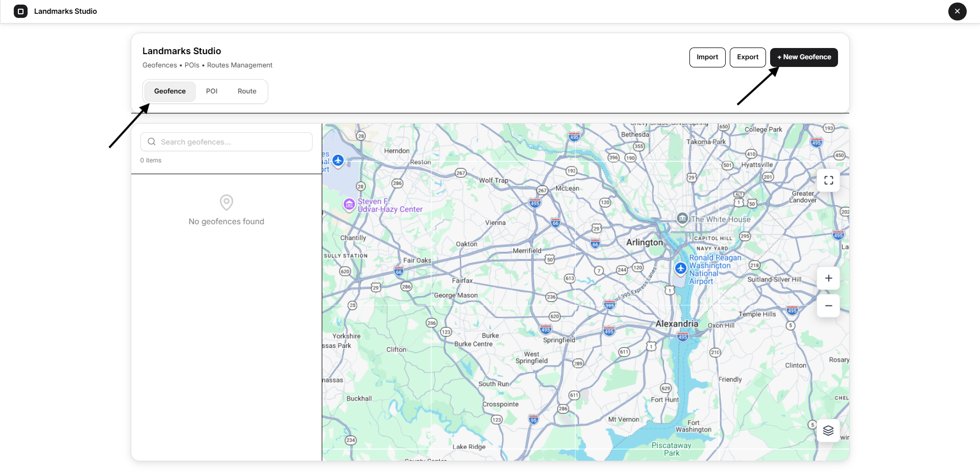Zoom in on the map
Viewport: 980px width, 474px height.
828,278
